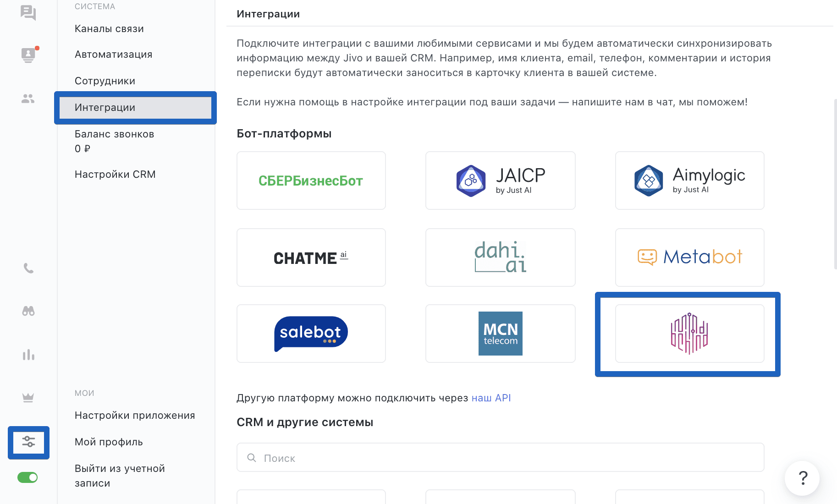Open the MCN telecom integration card

pyautogui.click(x=501, y=334)
